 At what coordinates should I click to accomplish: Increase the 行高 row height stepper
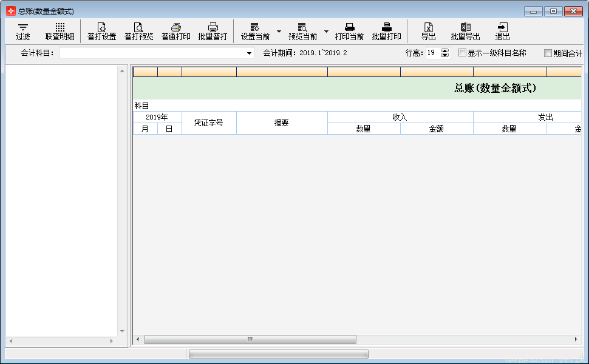click(x=445, y=51)
